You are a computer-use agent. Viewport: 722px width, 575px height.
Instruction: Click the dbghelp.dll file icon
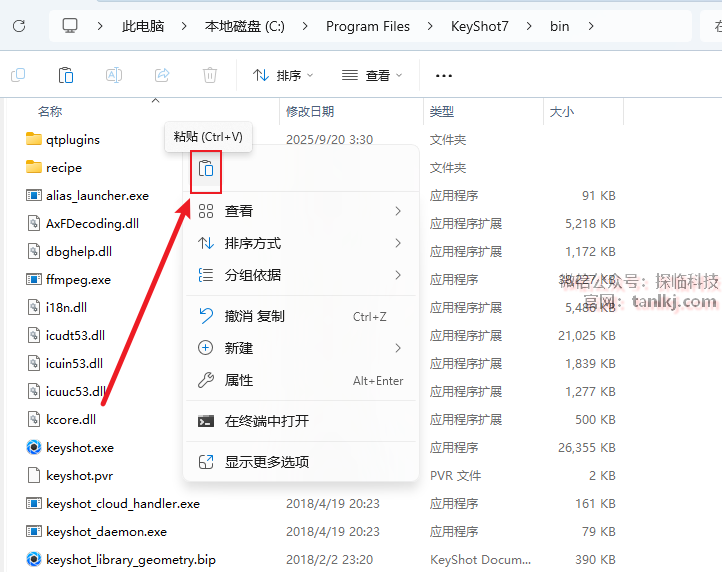point(34,252)
